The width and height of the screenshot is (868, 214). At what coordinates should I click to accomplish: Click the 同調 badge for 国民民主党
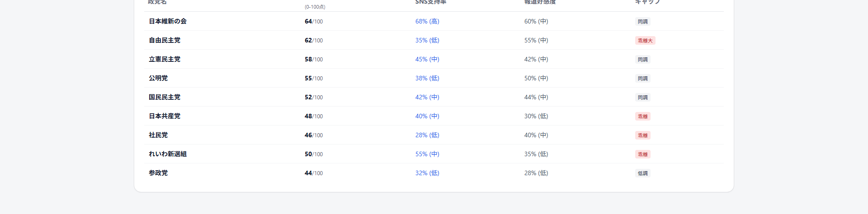pos(642,98)
